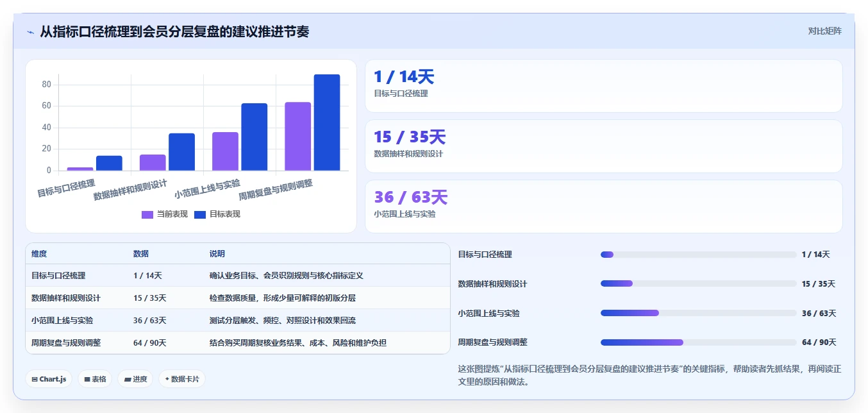The height and width of the screenshot is (413, 868).
Task: Click the purple current bar for 小范围上线与实验
Action: pos(225,151)
